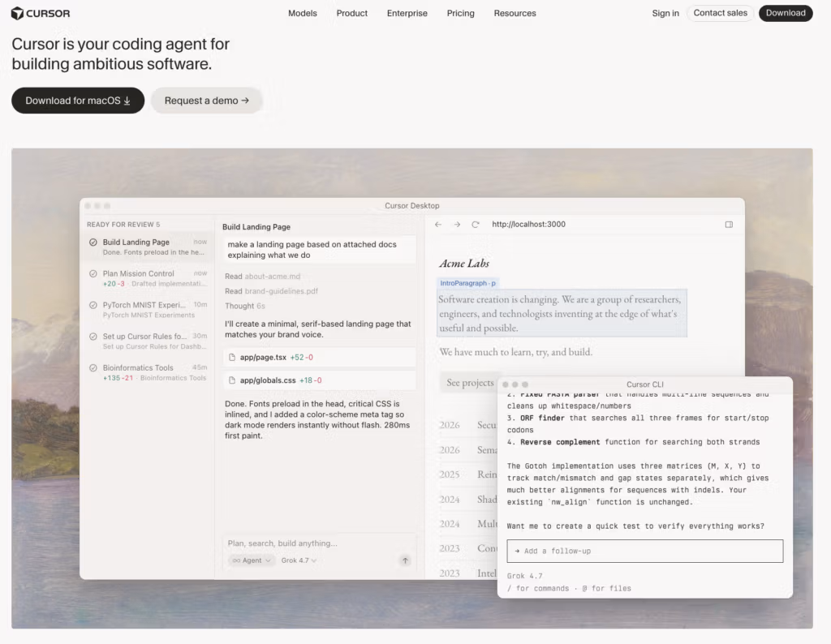Open the Grok 4.7 model dropdown
This screenshot has width=831, height=644.
coord(299,560)
